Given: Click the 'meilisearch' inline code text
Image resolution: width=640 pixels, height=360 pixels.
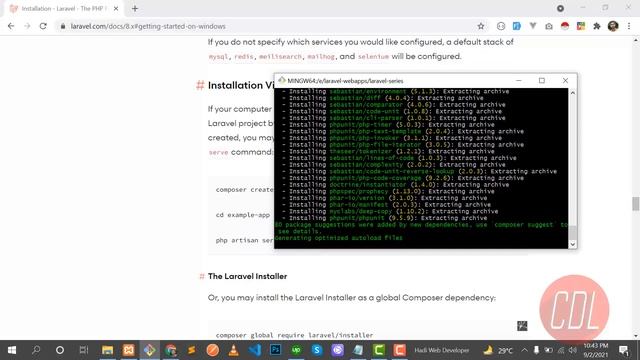Looking at the screenshot, I should [280, 56].
